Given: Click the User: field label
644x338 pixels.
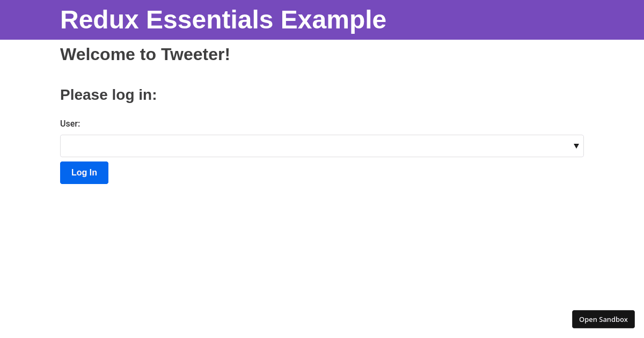Looking at the screenshot, I should [70, 123].
